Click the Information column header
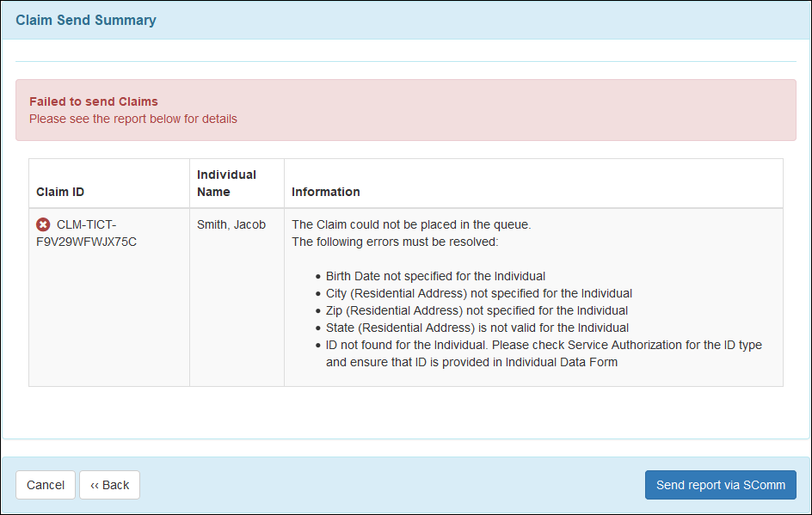 pyautogui.click(x=325, y=192)
